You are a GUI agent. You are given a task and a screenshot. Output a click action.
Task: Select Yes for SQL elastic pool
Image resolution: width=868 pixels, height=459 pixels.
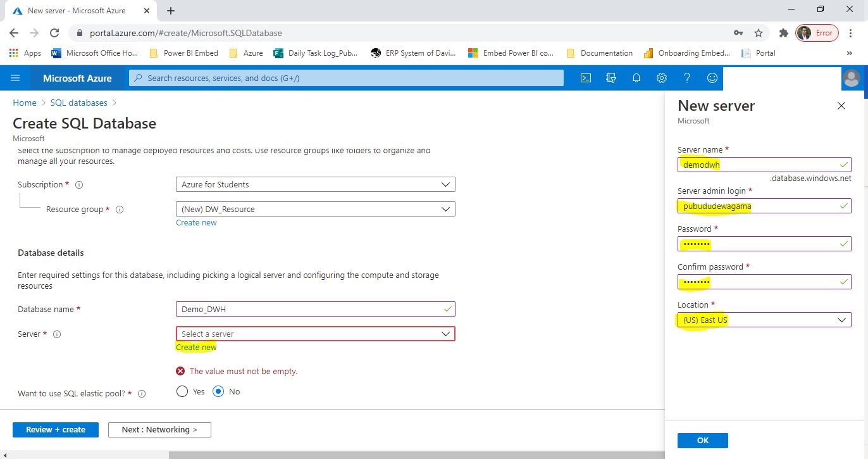tap(182, 391)
